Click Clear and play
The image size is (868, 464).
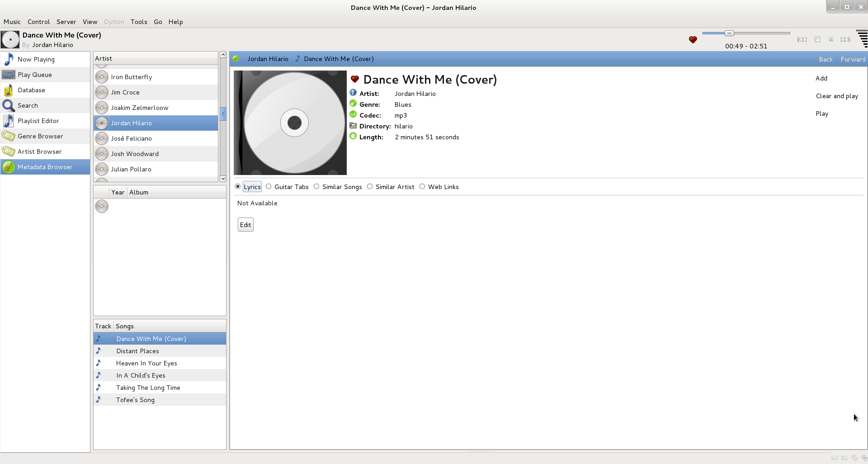[837, 96]
